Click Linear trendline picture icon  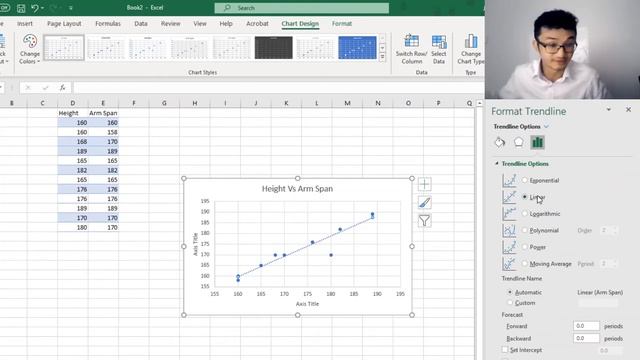click(x=509, y=197)
